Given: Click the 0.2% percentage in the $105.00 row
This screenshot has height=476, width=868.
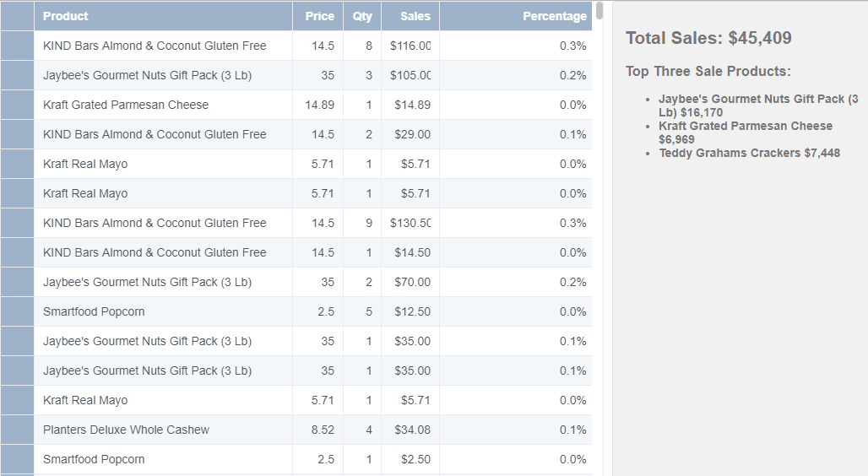Looking at the screenshot, I should pyautogui.click(x=516, y=75).
